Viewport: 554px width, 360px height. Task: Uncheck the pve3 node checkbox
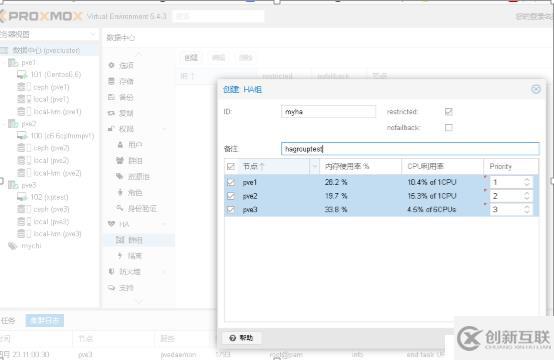click(231, 209)
